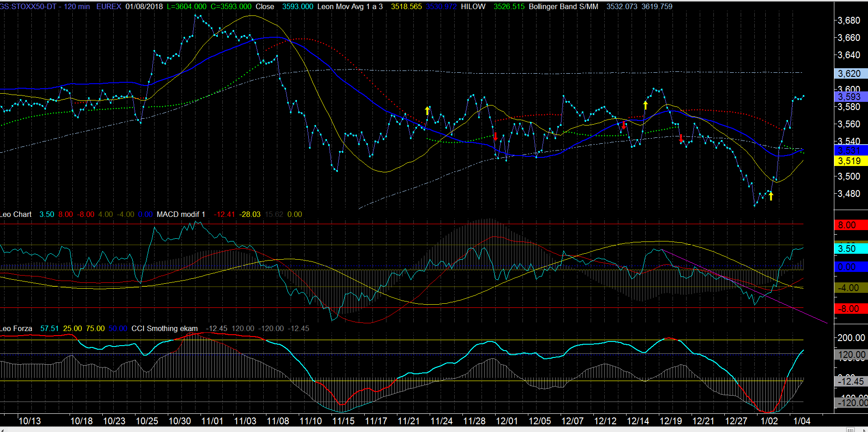Click the 10/13 date axis label
868x432 pixels.
tap(30, 421)
